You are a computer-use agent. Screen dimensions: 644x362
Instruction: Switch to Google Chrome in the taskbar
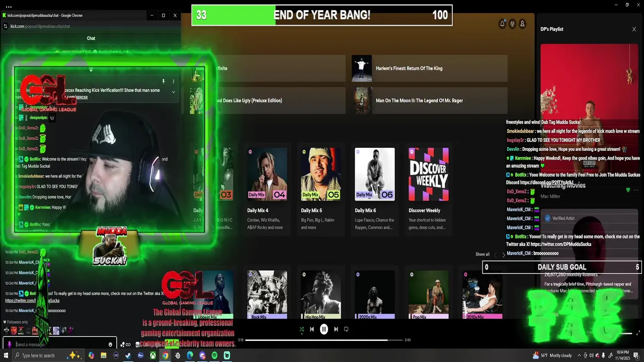coord(165,355)
